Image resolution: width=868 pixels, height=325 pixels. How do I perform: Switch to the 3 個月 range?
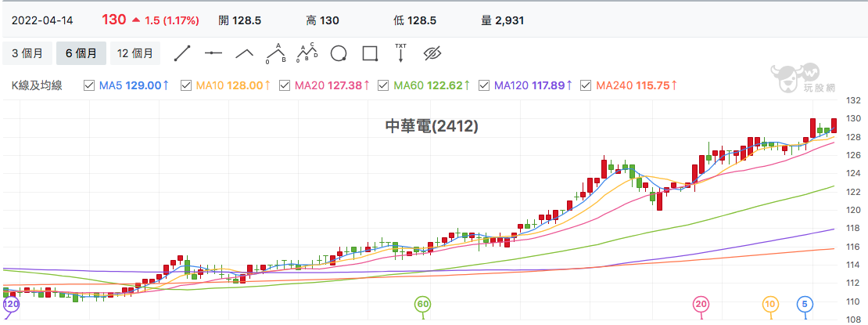pyautogui.click(x=27, y=54)
